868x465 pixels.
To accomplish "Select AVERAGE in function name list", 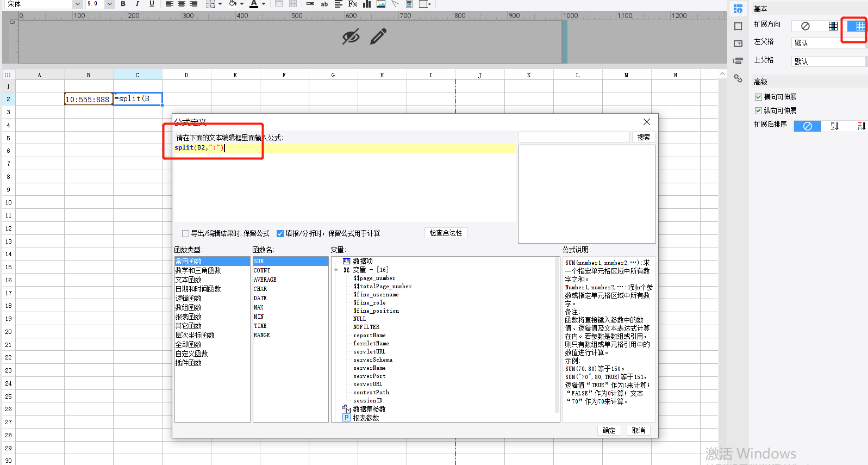I will pyautogui.click(x=265, y=280).
